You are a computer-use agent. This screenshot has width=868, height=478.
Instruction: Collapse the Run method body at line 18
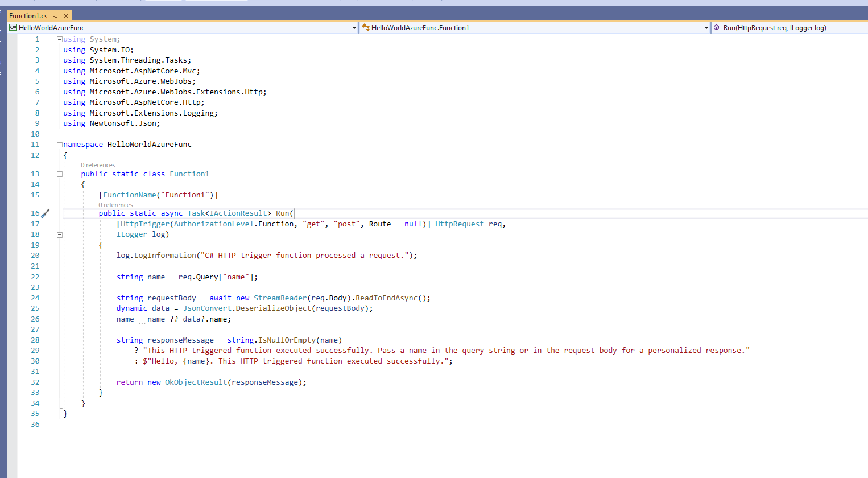[x=59, y=234]
